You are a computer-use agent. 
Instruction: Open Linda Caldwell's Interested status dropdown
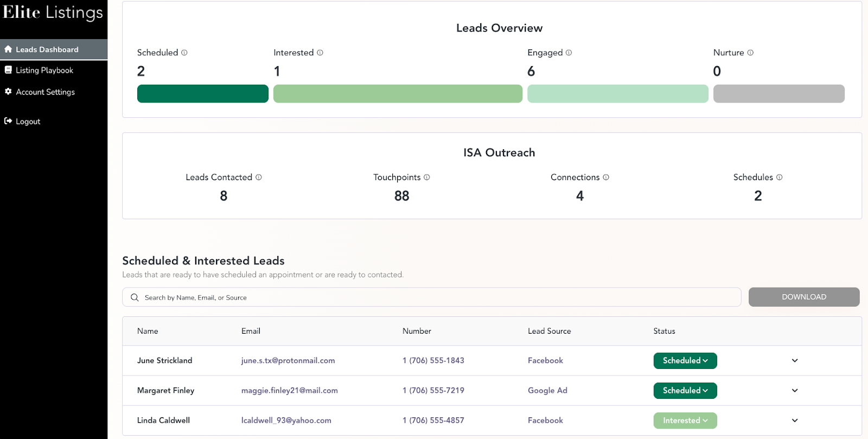point(685,421)
